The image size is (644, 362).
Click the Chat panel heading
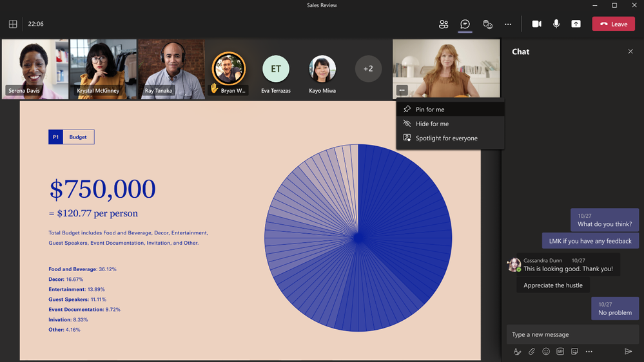coord(520,52)
